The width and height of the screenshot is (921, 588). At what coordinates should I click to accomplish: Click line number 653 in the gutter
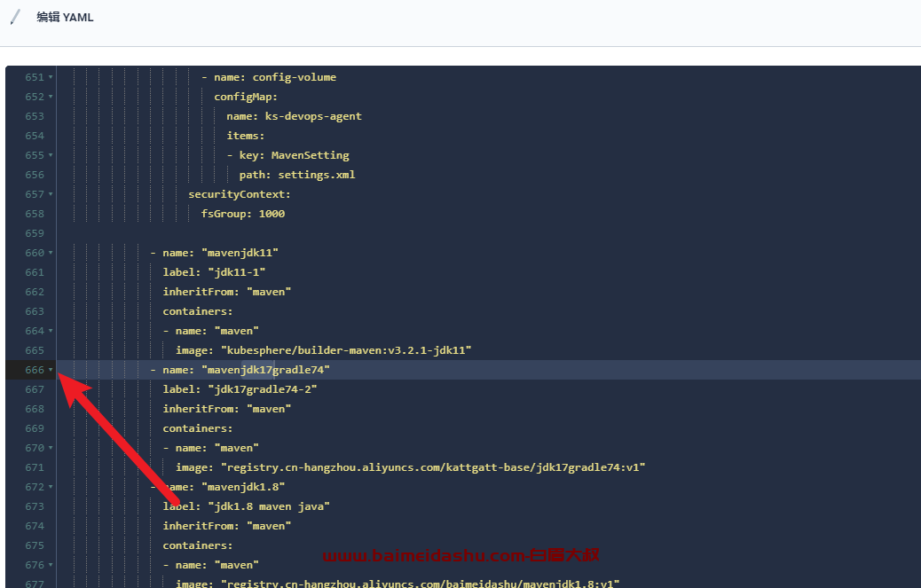coord(34,116)
